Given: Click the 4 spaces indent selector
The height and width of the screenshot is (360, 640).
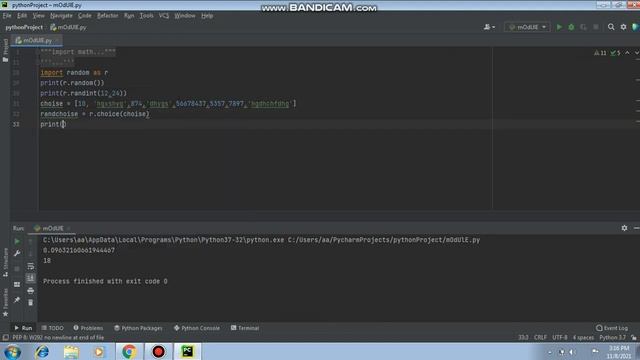Looking at the screenshot, I should coord(583,338).
